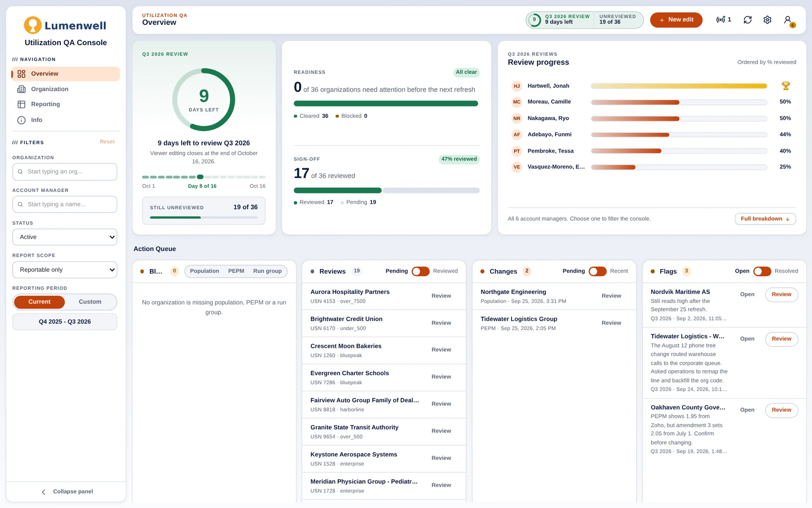Click the Reporting table icon
The image size is (812, 508).
coord(21,104)
